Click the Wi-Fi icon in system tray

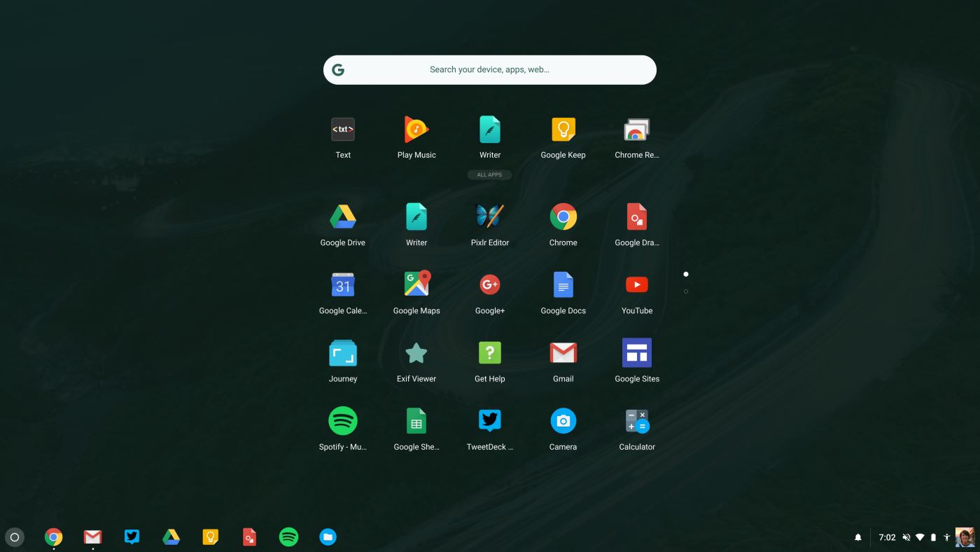coord(920,537)
